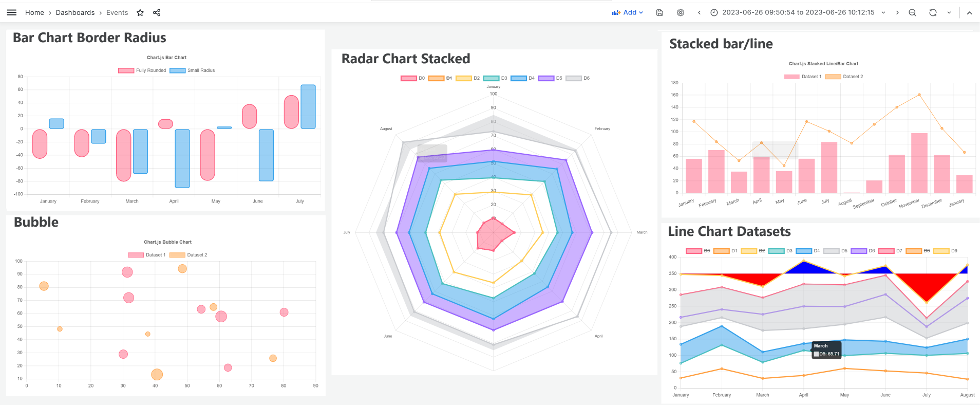980x405 pixels.
Task: Open the main navigation hamburger menu
Action: [x=11, y=12]
